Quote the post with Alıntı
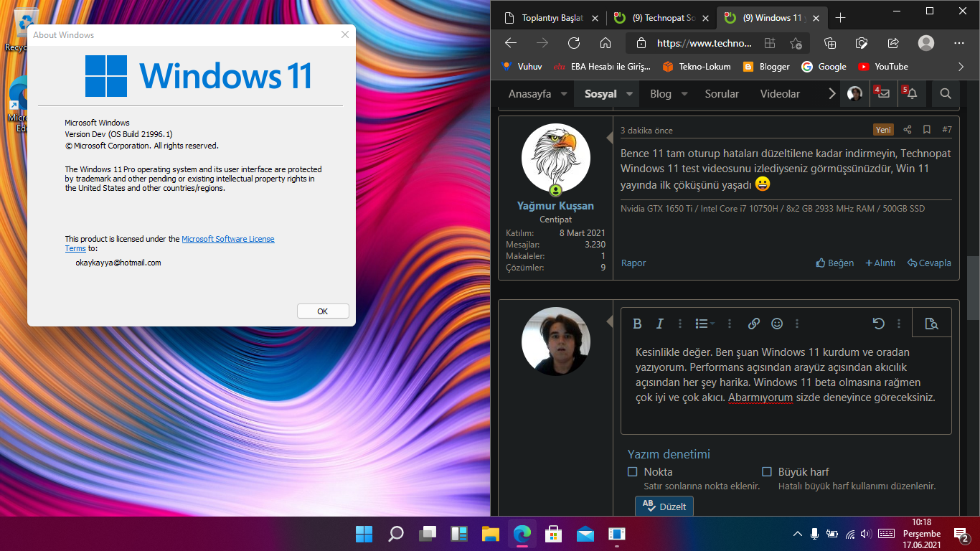 [x=880, y=263]
